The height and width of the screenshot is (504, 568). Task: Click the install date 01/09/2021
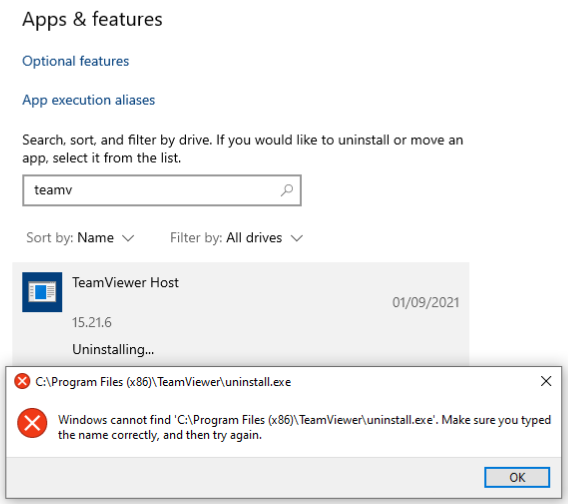[x=426, y=302]
